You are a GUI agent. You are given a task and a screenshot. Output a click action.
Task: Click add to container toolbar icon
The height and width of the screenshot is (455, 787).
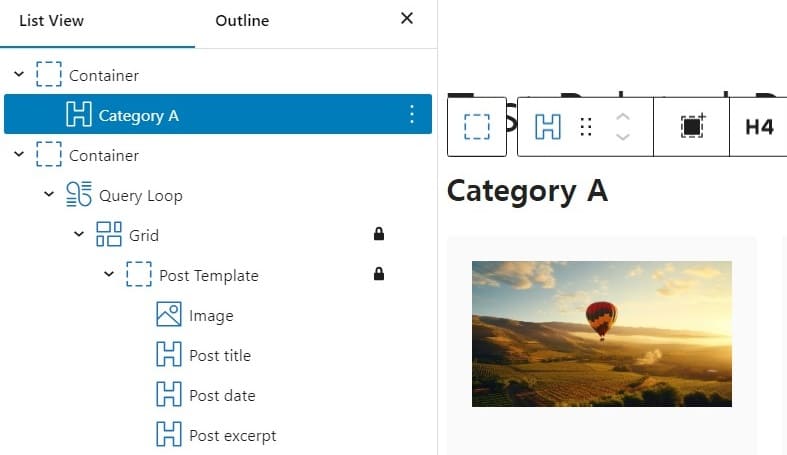pos(692,127)
